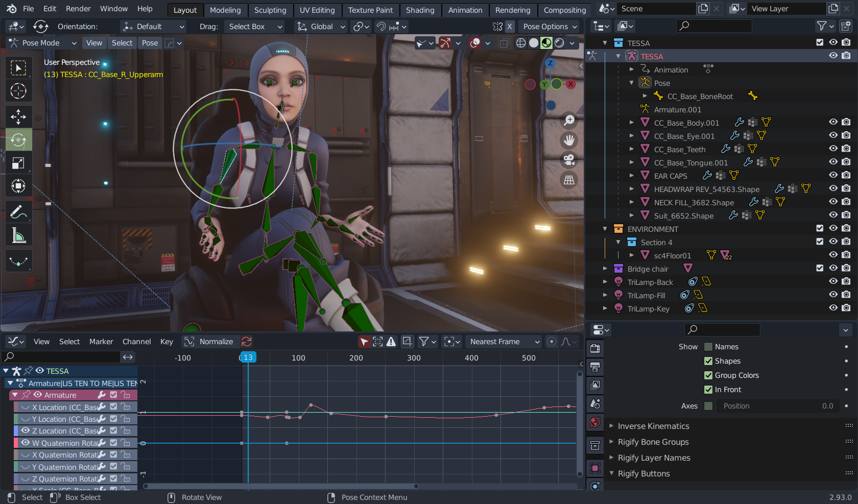Click the outliner search field
The width and height of the screenshot is (858, 504).
714,26
